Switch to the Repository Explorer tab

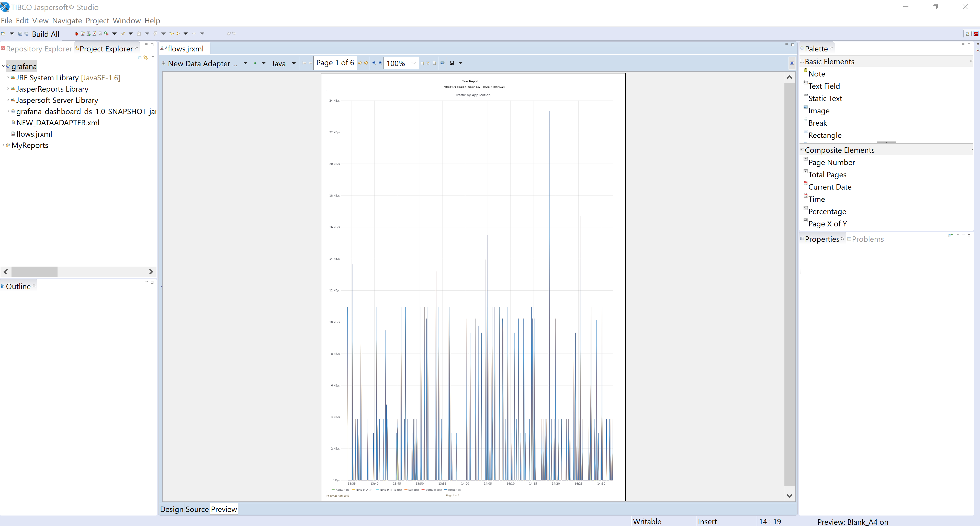tap(38, 49)
